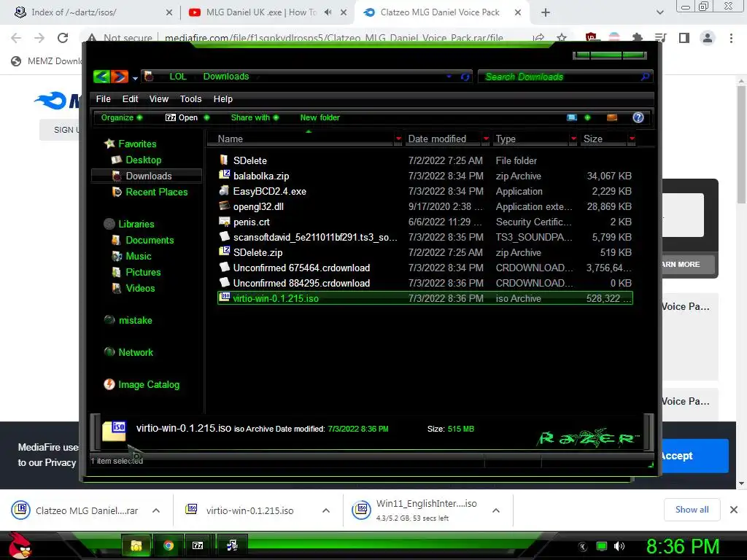
Task: Select Network in navigation pane
Action: click(136, 352)
